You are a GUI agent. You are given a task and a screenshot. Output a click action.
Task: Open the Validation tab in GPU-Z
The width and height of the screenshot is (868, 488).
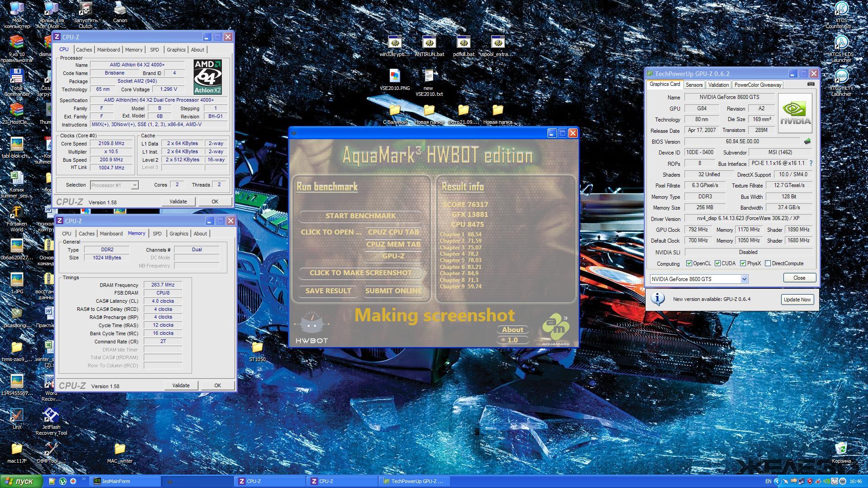(x=718, y=85)
